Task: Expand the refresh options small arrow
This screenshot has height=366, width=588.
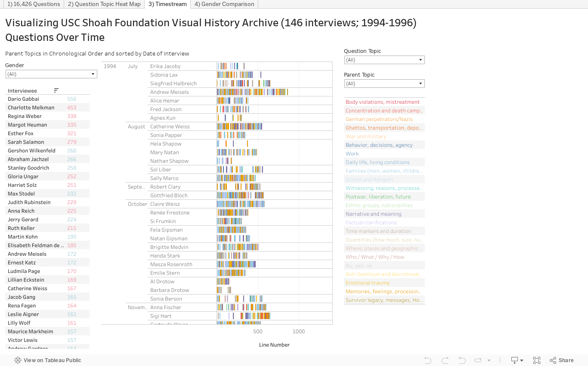Action: (489, 360)
